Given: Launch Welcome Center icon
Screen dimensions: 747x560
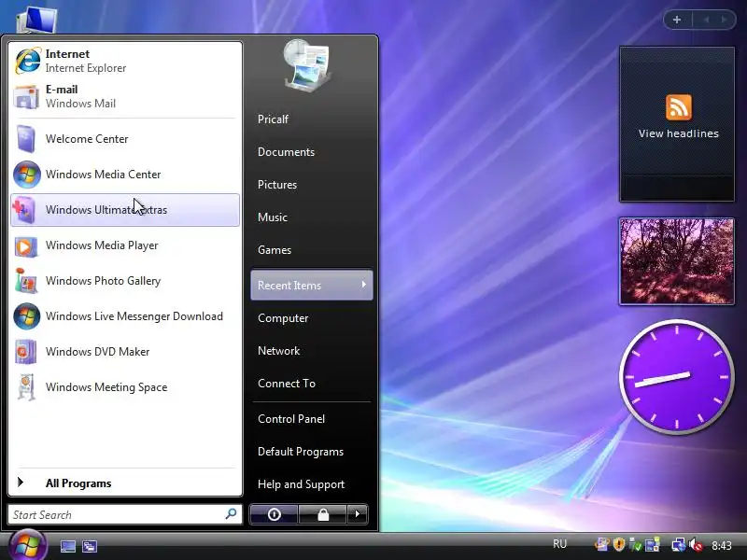Looking at the screenshot, I should [26, 138].
